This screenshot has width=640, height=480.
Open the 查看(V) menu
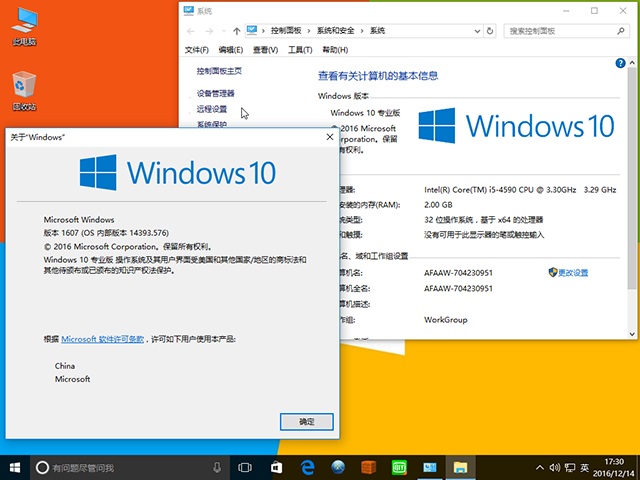pyautogui.click(x=265, y=50)
